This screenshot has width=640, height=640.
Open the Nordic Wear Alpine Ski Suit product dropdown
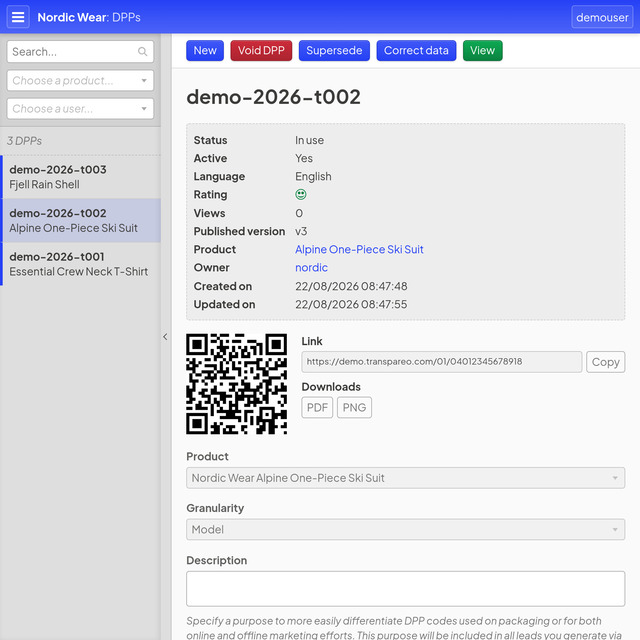[x=405, y=478]
